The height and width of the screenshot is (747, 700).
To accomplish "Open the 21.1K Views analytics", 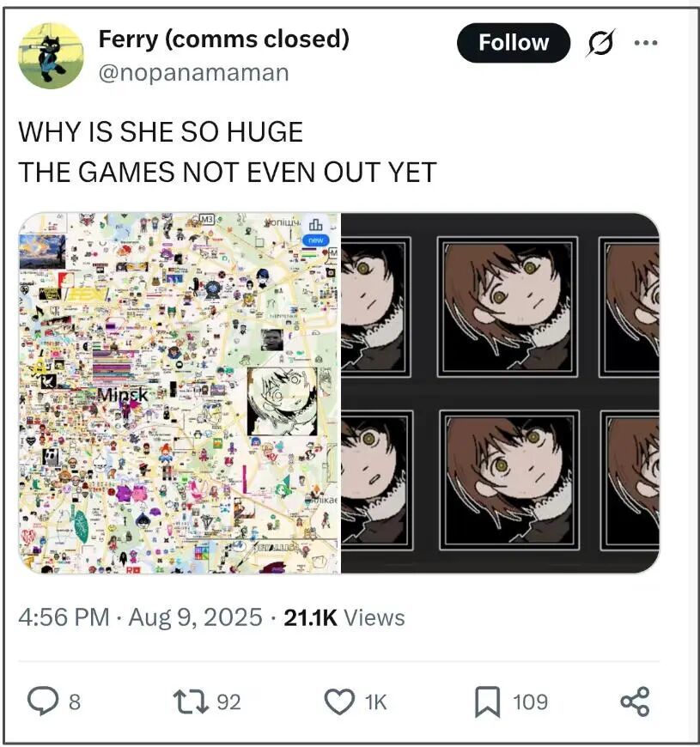I will coord(344,617).
